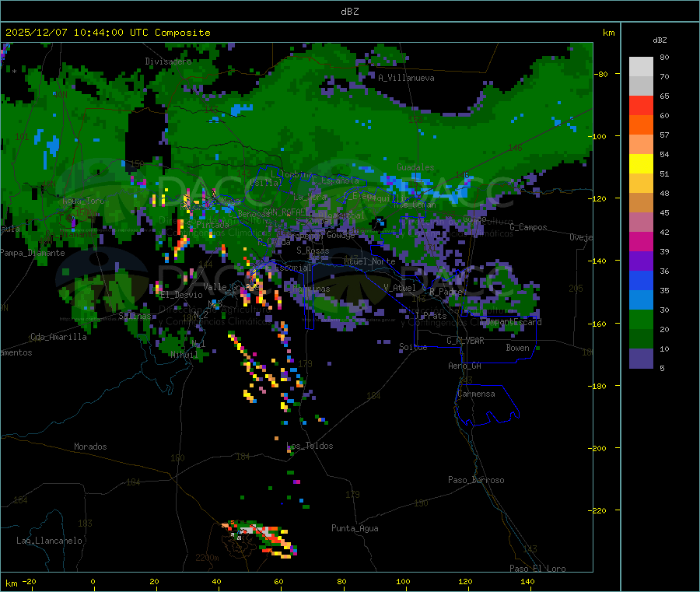Select the 'Morados' map label
This screenshot has height=592, width=700.
90,447
